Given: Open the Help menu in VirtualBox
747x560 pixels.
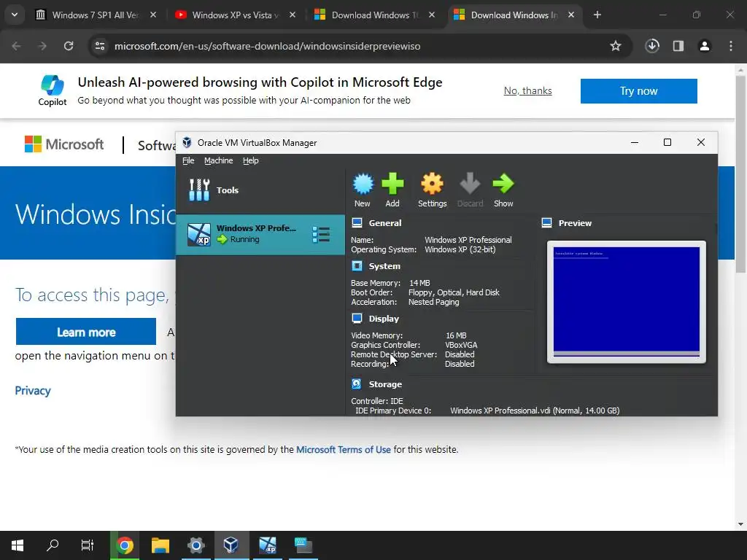Looking at the screenshot, I should [x=251, y=160].
